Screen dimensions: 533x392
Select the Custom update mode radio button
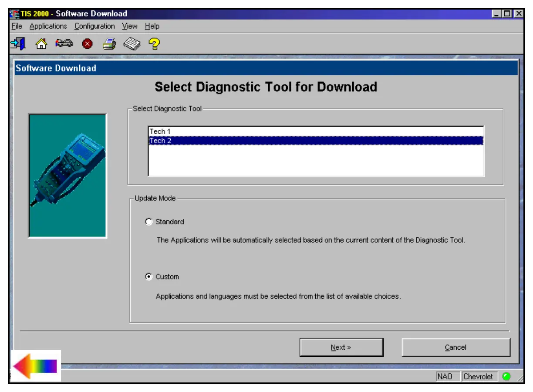[149, 277]
